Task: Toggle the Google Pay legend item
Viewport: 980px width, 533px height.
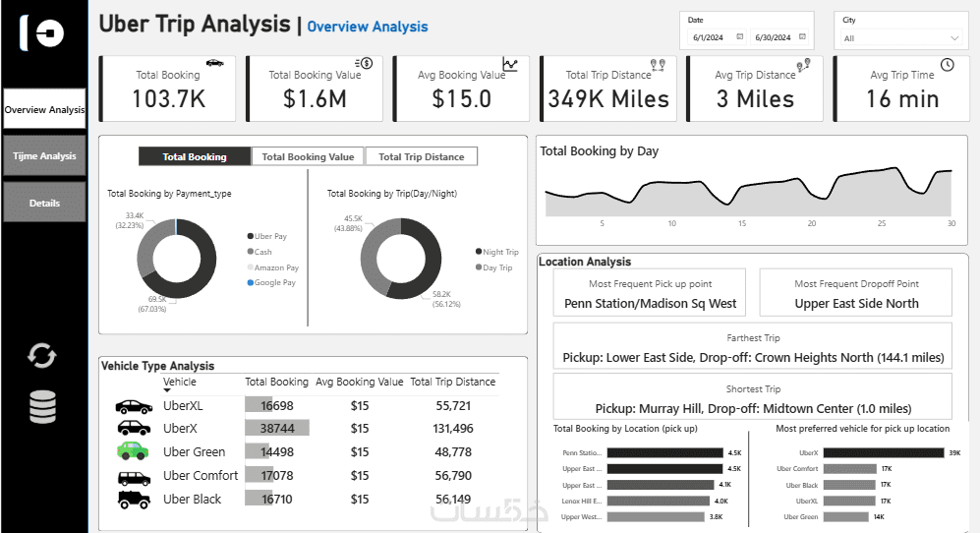Action: [x=271, y=282]
